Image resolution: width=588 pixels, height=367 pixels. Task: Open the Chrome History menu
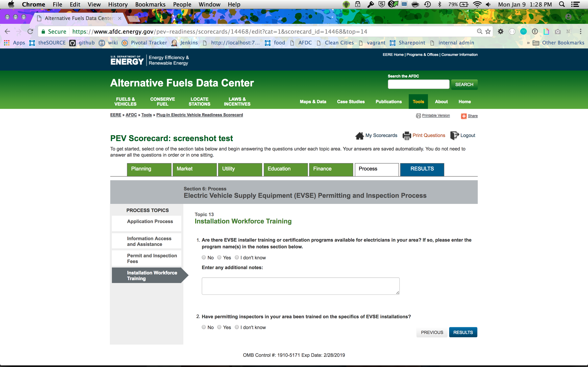[118, 4]
